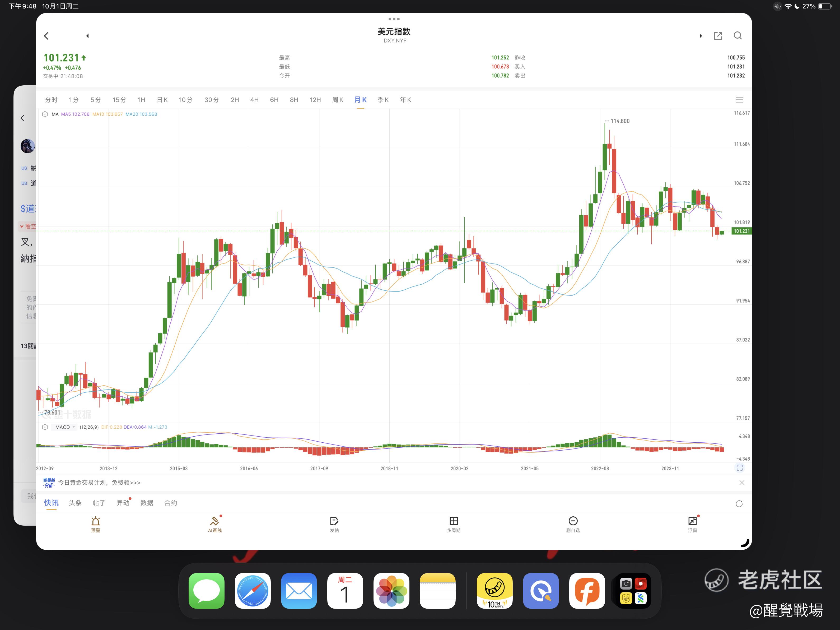Open the 预警 alert bell icon
840x630 pixels.
95,521
